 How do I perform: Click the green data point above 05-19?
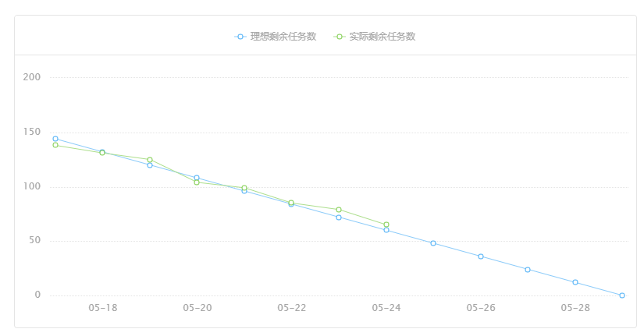[150, 160]
